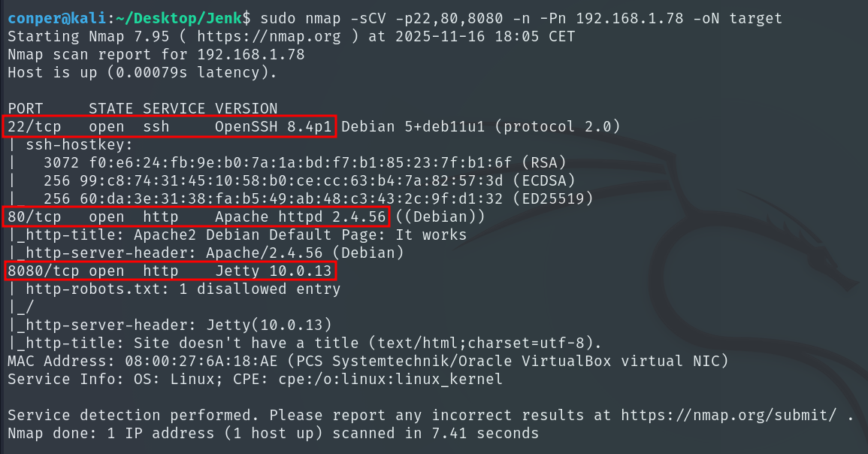This screenshot has width=868, height=454.
Task: Click the highlighted 22/tcp OpenSSH 8.4p1 entry
Action: tap(171, 126)
